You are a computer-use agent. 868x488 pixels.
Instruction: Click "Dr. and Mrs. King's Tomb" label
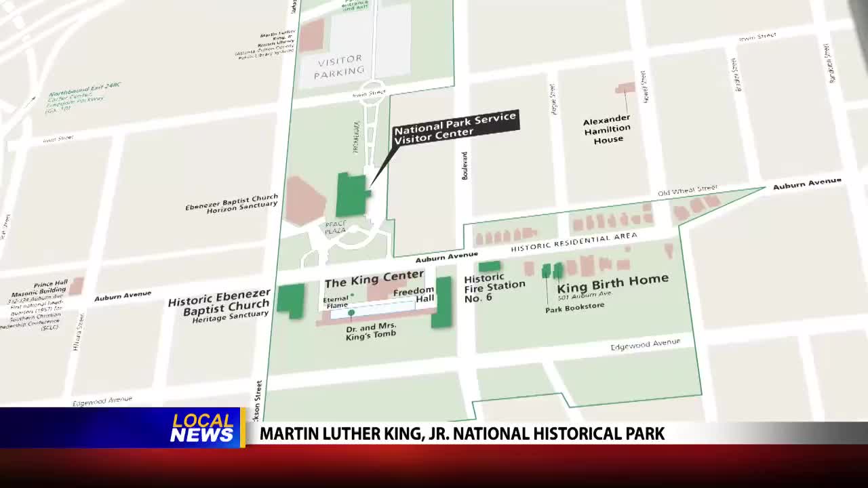click(371, 331)
